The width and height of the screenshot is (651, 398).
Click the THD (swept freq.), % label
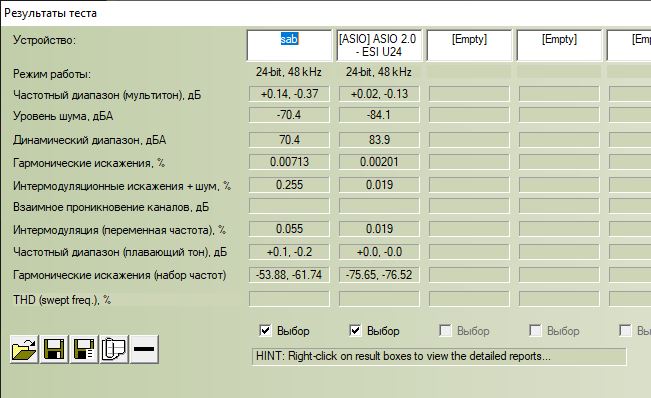click(62, 300)
